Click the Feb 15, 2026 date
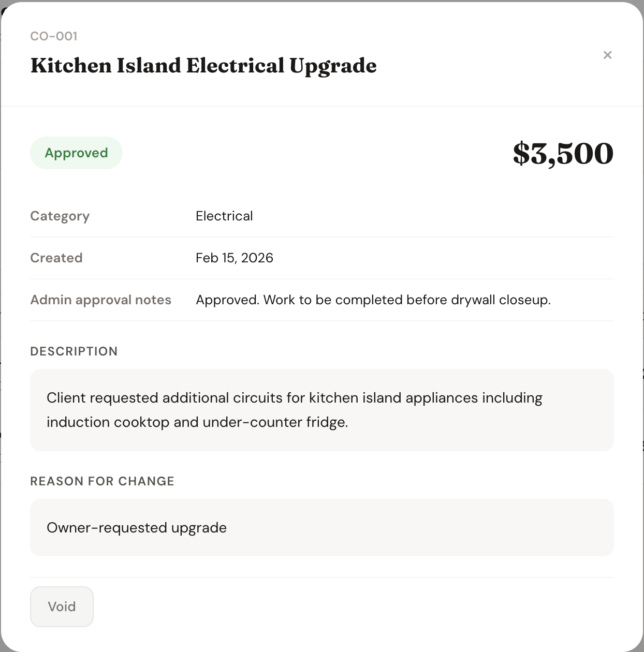Screen dimensions: 644x652 tap(234, 258)
